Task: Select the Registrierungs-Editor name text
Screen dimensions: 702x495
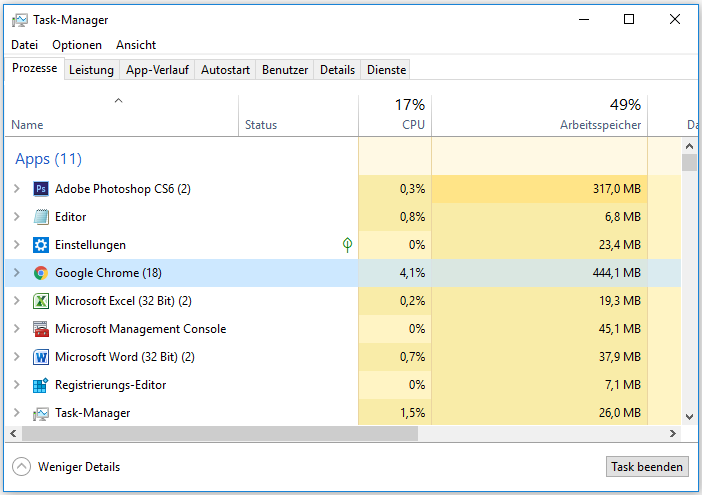Action: [x=111, y=385]
